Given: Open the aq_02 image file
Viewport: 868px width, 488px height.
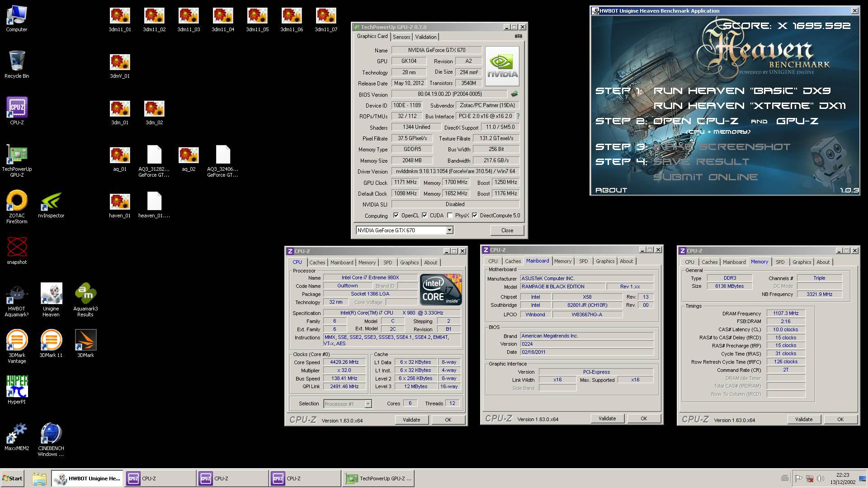Looking at the screenshot, I should pyautogui.click(x=189, y=159).
